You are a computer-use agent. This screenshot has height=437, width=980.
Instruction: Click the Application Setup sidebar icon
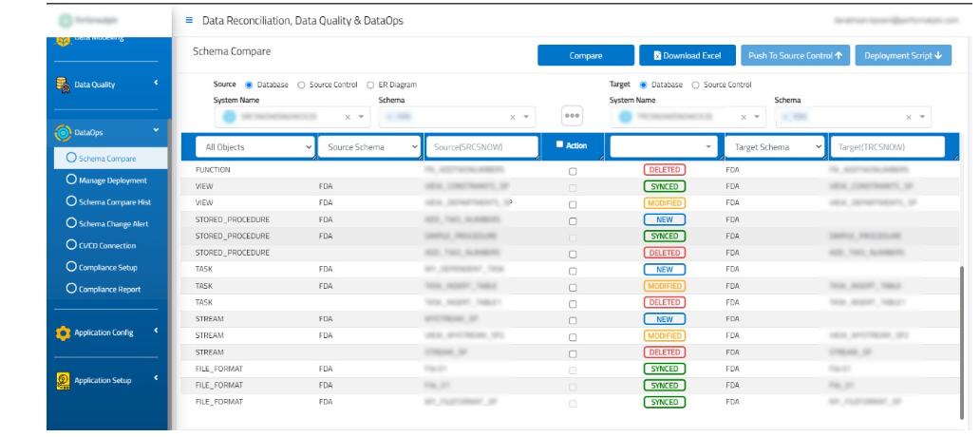63,381
